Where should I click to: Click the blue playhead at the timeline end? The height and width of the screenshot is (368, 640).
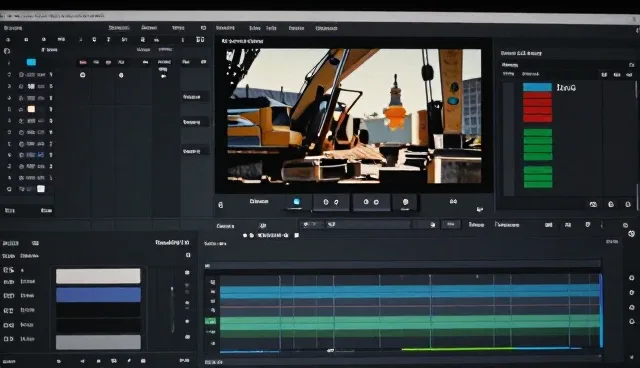pyautogui.click(x=601, y=311)
